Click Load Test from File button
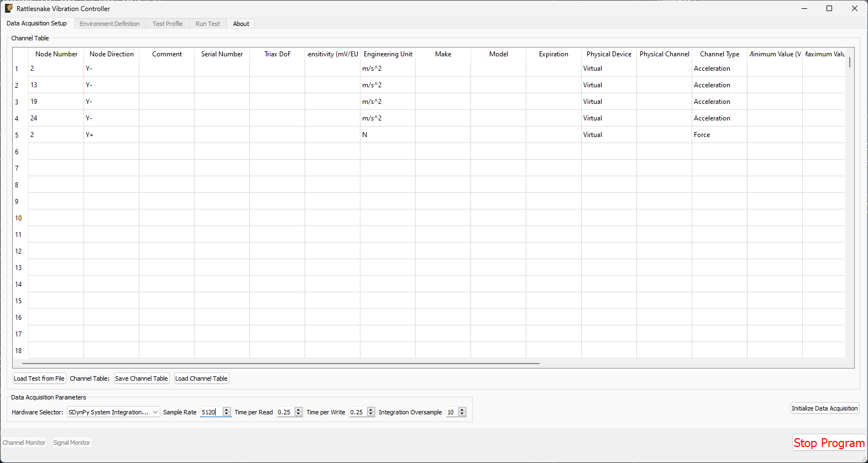Viewport: 868px width, 463px height. click(x=39, y=378)
